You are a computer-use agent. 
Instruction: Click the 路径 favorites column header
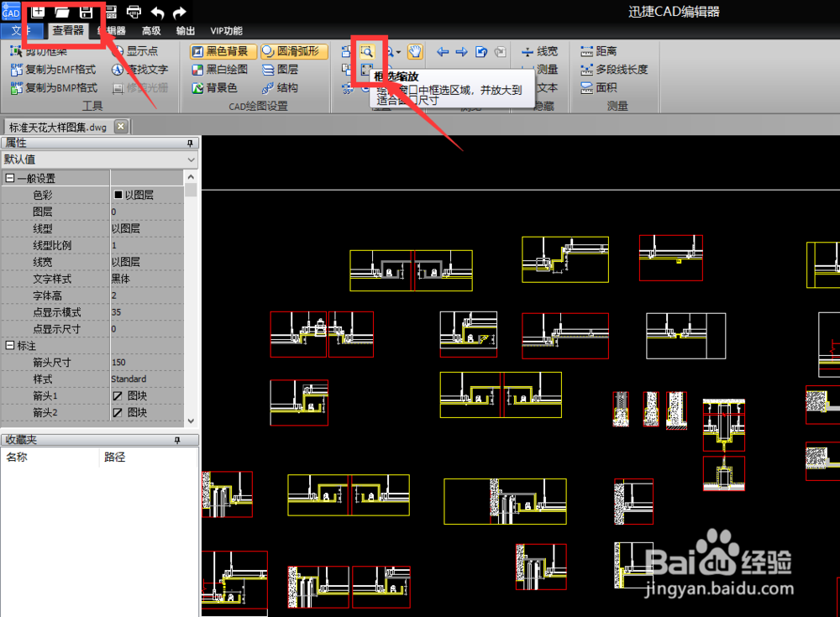point(149,458)
